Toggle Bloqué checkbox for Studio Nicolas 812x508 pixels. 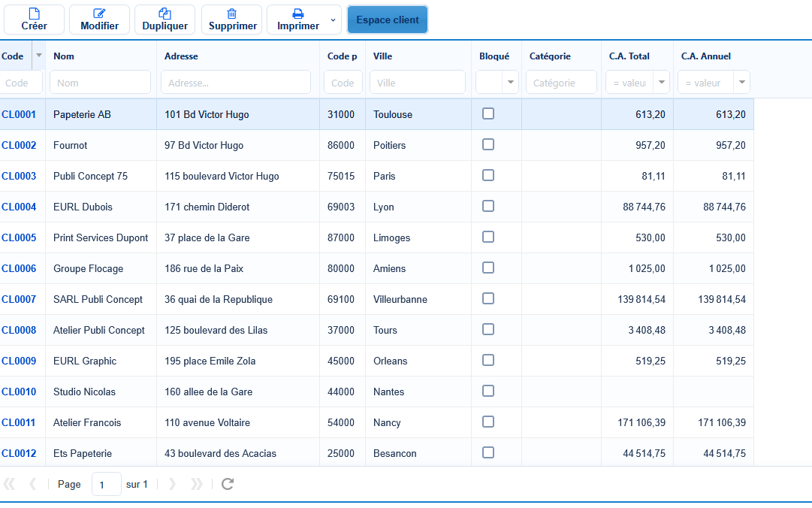[488, 391]
